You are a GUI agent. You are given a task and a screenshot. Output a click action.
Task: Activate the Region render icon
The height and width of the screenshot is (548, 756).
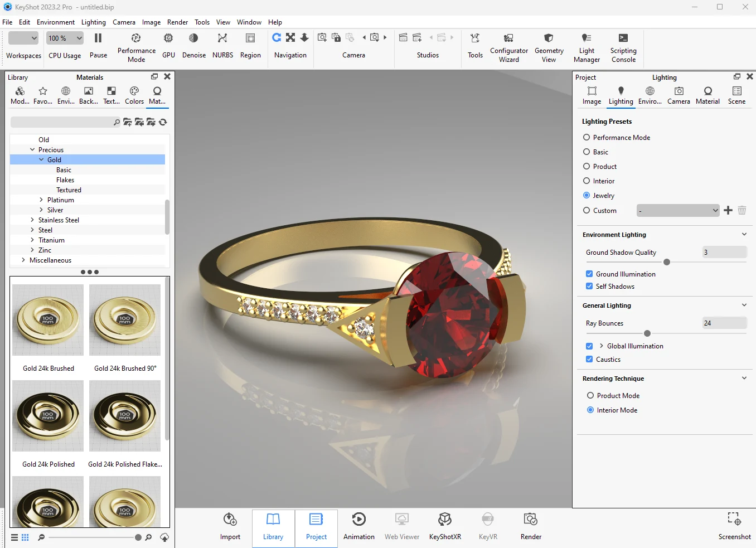point(250,38)
